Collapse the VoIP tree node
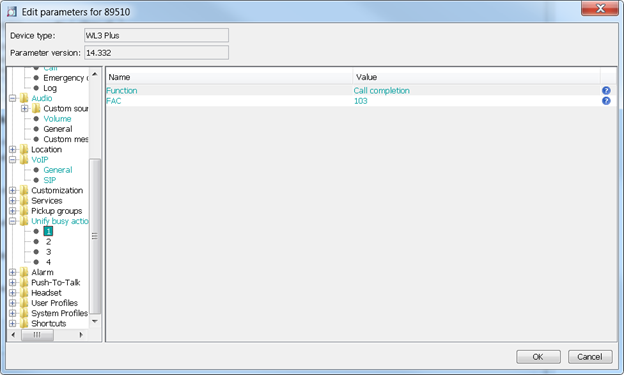 point(13,160)
